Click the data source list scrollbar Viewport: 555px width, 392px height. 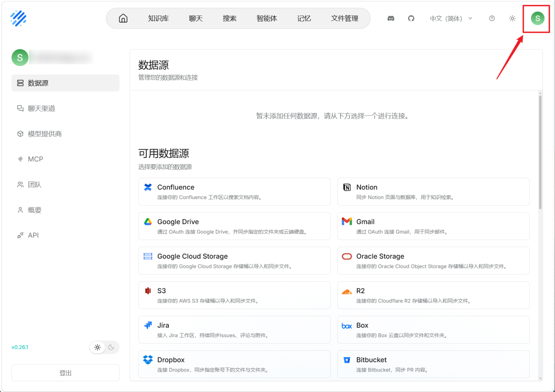pyautogui.click(x=540, y=152)
